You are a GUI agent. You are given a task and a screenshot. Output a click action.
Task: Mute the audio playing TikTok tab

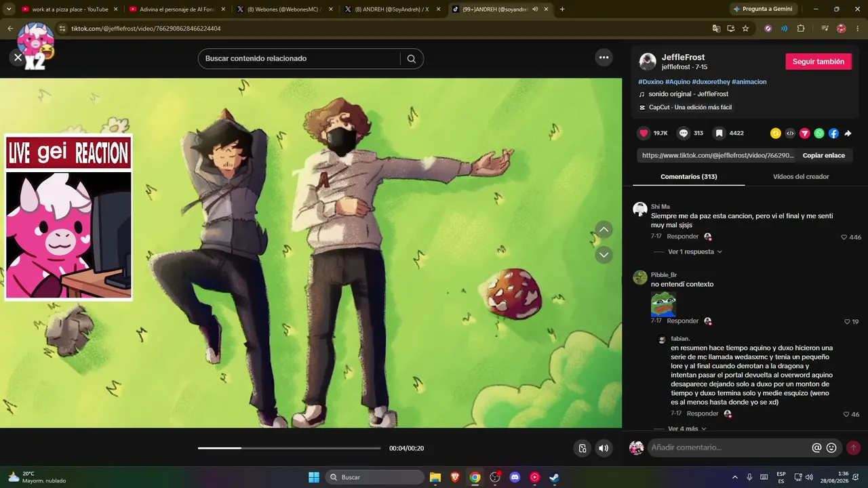(535, 9)
